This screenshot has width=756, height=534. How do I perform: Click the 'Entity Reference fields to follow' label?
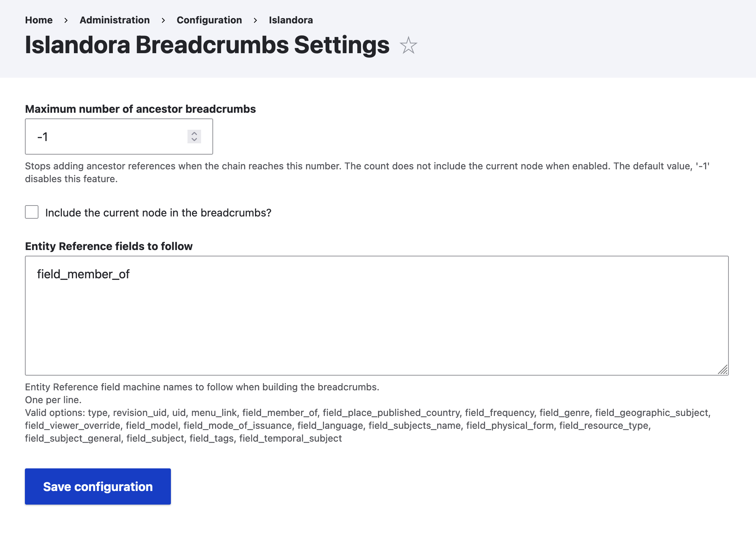pyautogui.click(x=109, y=246)
